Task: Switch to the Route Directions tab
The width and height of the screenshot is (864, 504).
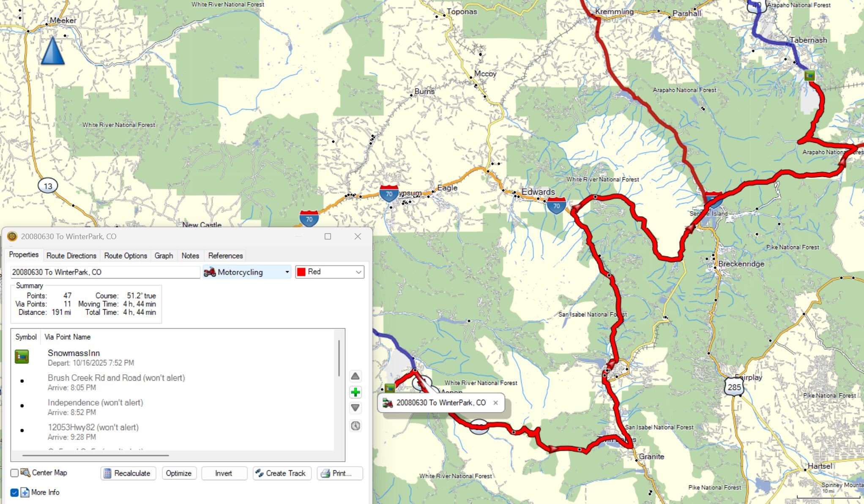Action: click(71, 256)
